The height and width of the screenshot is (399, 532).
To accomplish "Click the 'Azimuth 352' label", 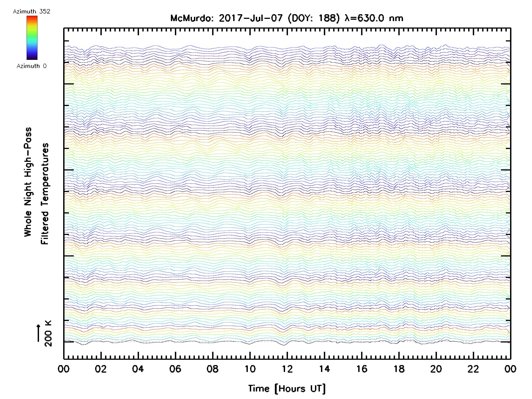I will [x=31, y=12].
